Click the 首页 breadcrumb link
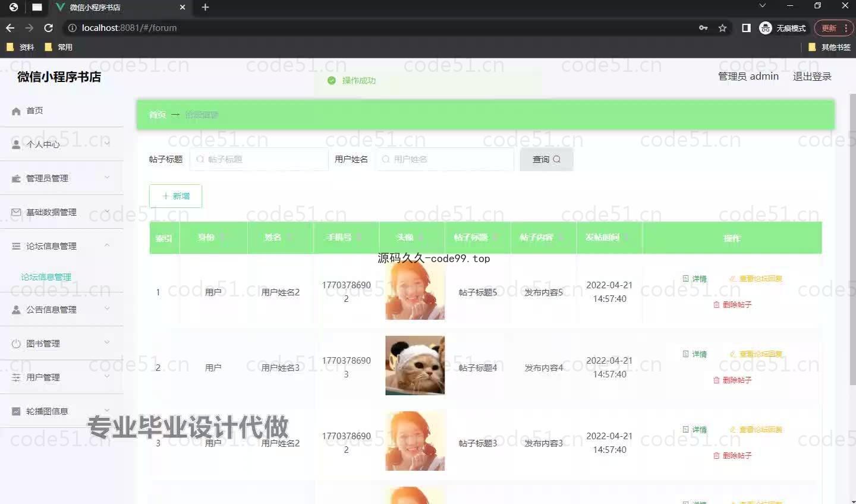856x504 pixels. point(158,115)
